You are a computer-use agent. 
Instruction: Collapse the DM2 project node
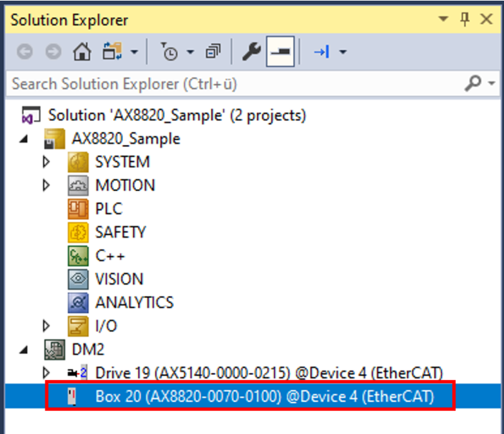pyautogui.click(x=24, y=350)
